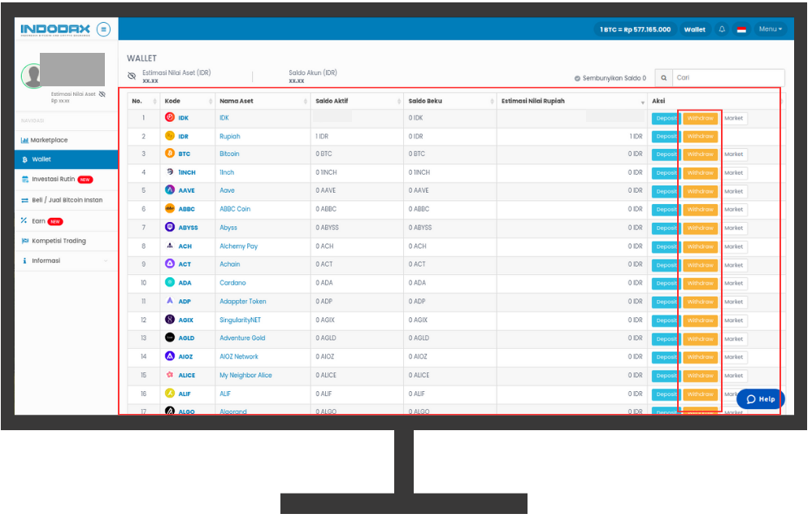Enable Sembunyikan Saldo 0 checkbox
812x518 pixels.
(x=577, y=78)
